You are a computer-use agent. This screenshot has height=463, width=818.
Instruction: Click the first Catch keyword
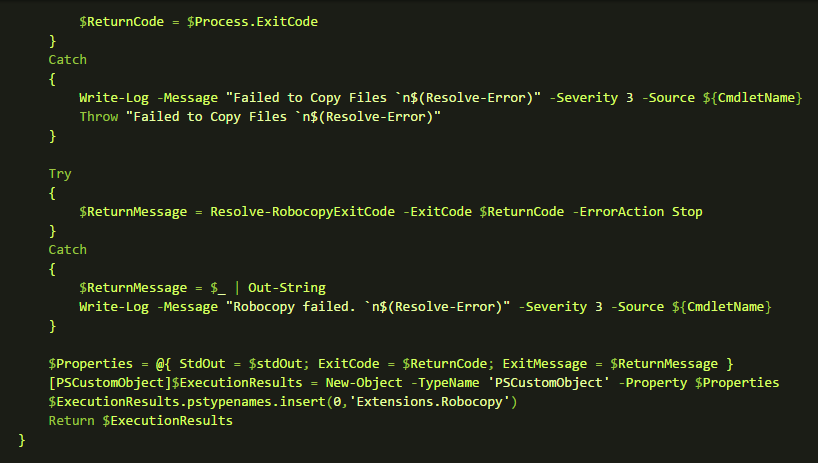coord(68,60)
